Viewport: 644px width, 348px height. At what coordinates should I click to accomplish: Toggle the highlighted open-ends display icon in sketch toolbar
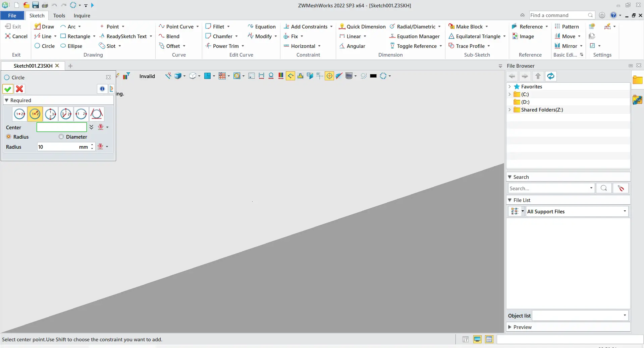pyautogui.click(x=290, y=76)
